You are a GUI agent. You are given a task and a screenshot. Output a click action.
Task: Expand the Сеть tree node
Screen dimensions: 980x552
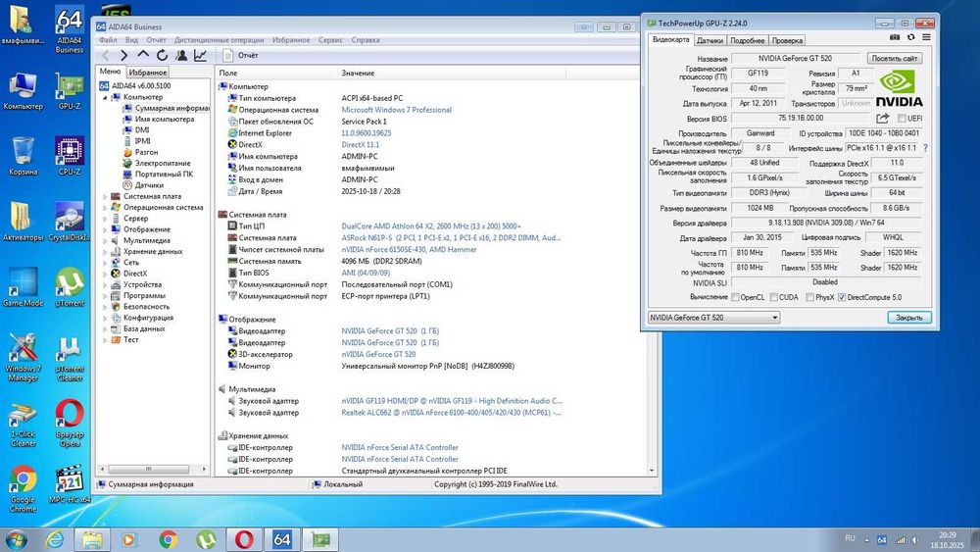point(105,263)
